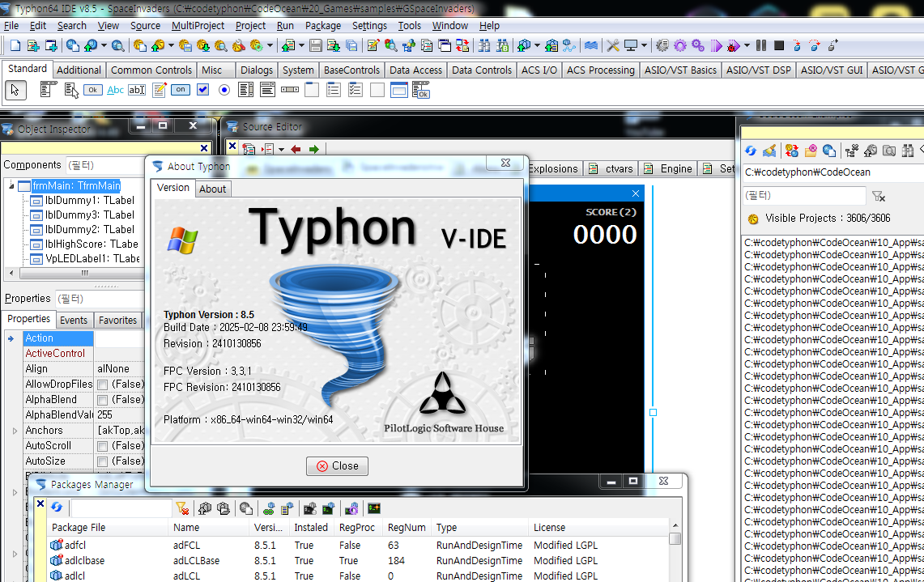Open dropdown arrow beside the debug Run icon

[x=747, y=46]
